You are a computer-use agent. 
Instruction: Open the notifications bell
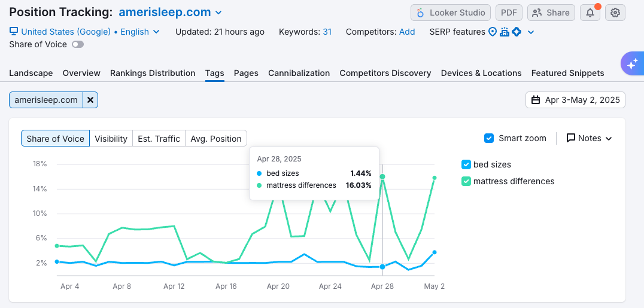590,13
